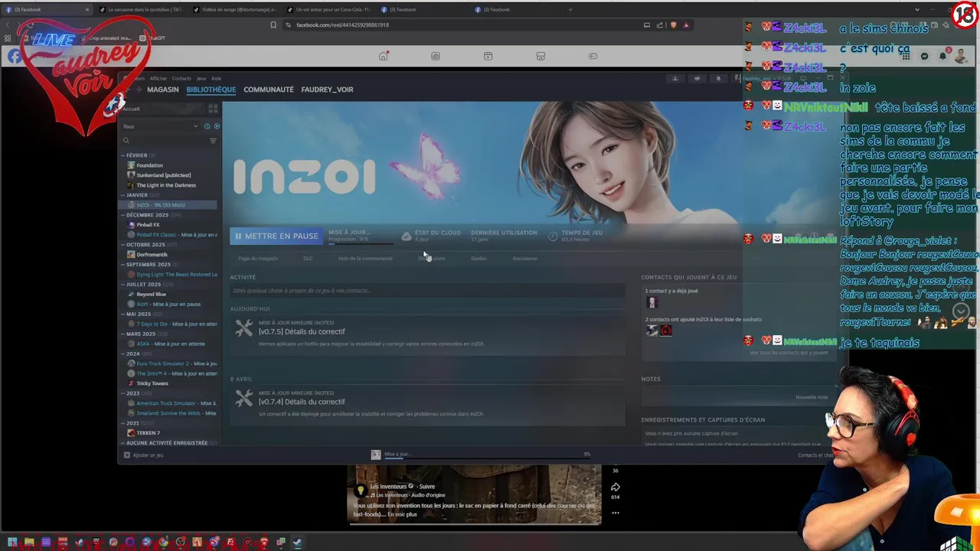
Task: Click the activity comment input field
Action: (x=427, y=291)
